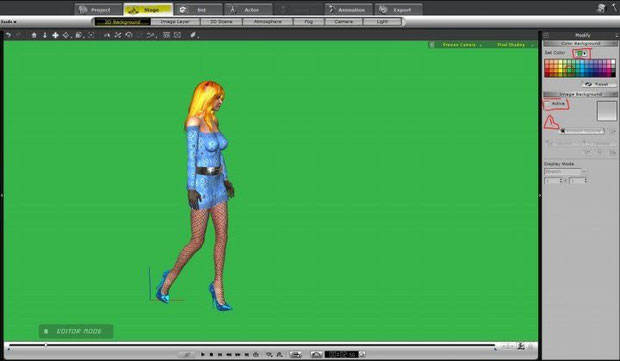Open the Guide dropdown at top left
620x361 pixels.
tap(8, 22)
